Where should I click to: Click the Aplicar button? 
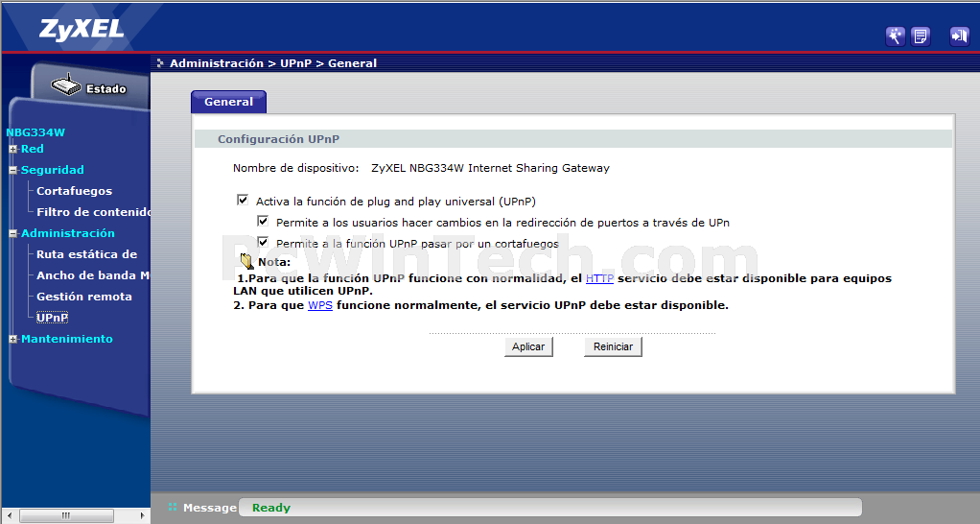coord(528,346)
